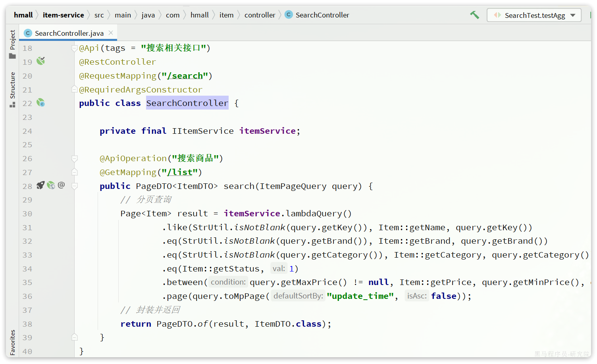Viewport: 597px width, 364px height.
Task: Click the controller breadcrumb segment
Action: [x=260, y=15]
